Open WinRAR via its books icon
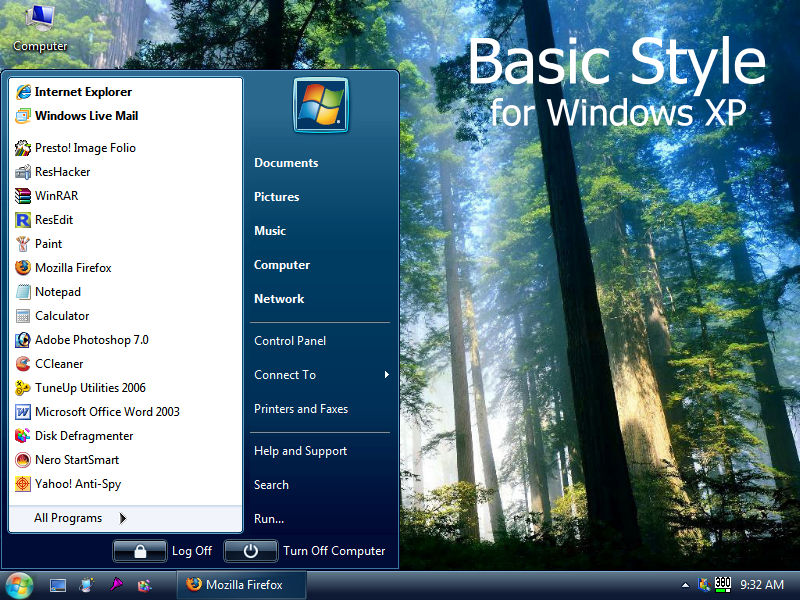 coord(23,196)
